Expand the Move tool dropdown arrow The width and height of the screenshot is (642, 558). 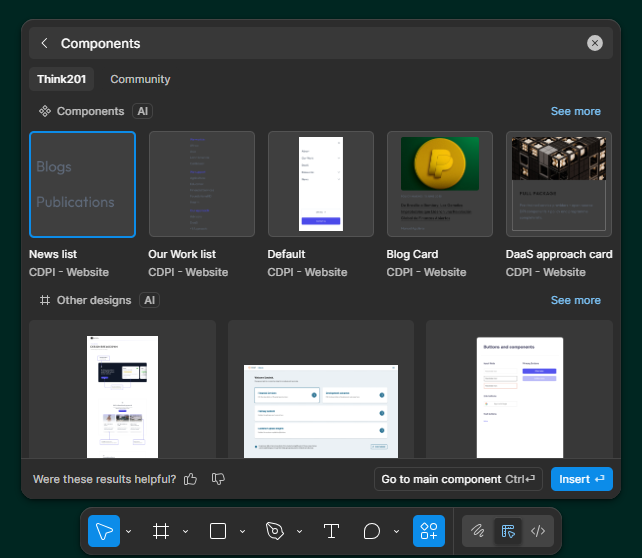click(128, 531)
